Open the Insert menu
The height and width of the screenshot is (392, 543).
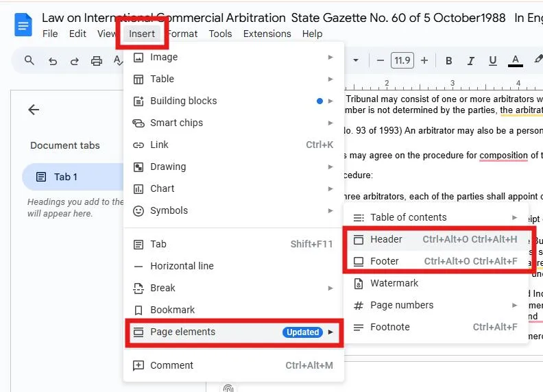tap(142, 34)
